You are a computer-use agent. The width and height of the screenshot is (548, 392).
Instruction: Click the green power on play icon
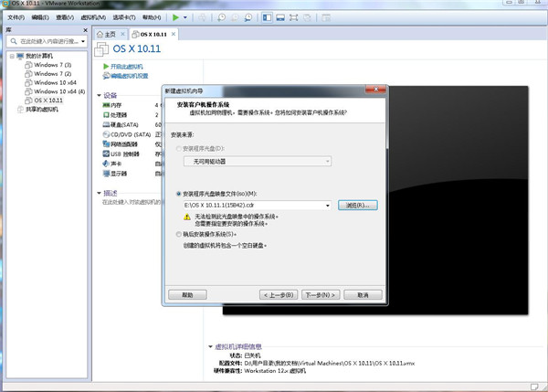pyautogui.click(x=175, y=16)
